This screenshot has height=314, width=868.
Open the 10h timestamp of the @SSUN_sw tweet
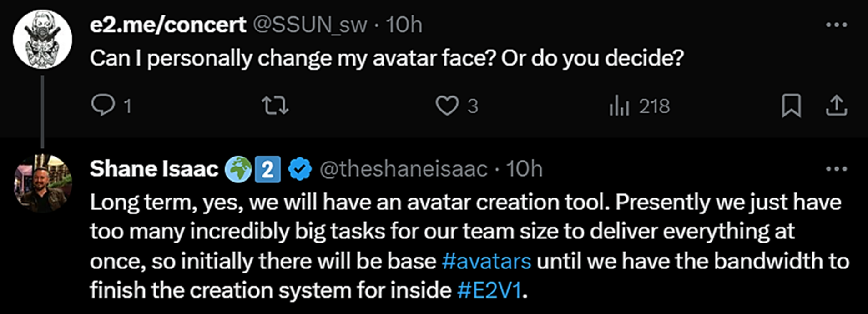click(x=404, y=25)
